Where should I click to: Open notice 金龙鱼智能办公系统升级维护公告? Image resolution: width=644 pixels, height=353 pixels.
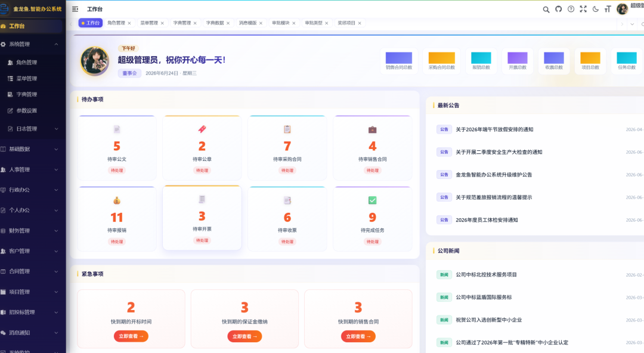tap(494, 175)
